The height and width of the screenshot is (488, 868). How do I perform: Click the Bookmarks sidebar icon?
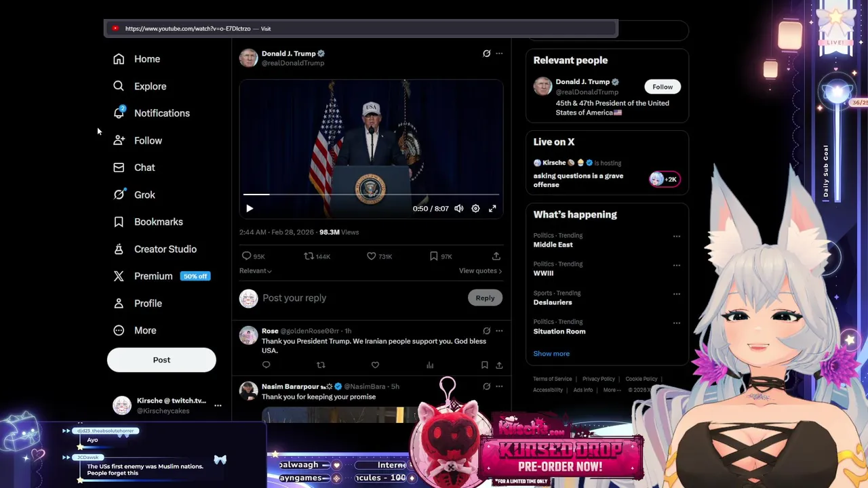119,222
